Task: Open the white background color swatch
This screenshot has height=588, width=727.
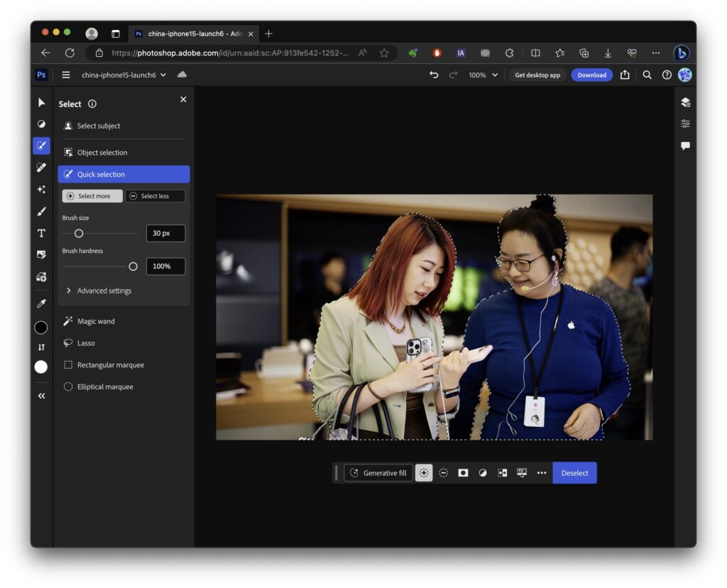Action: click(40, 367)
